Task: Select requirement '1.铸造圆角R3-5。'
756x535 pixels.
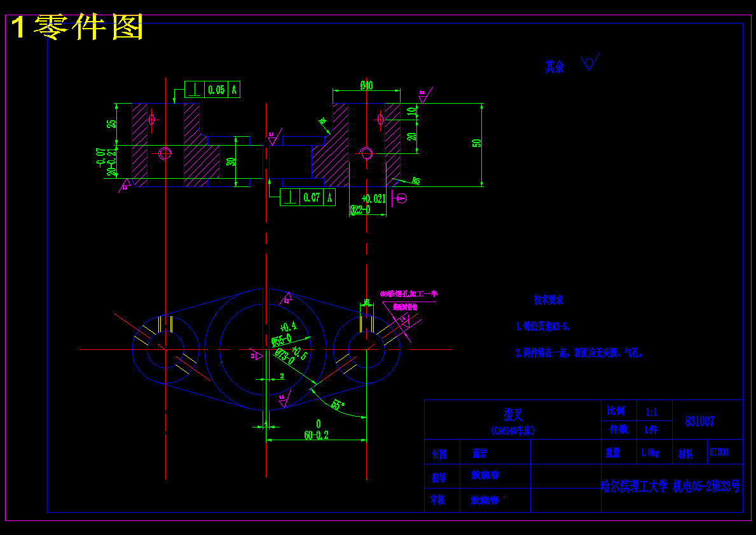Action: coord(544,326)
